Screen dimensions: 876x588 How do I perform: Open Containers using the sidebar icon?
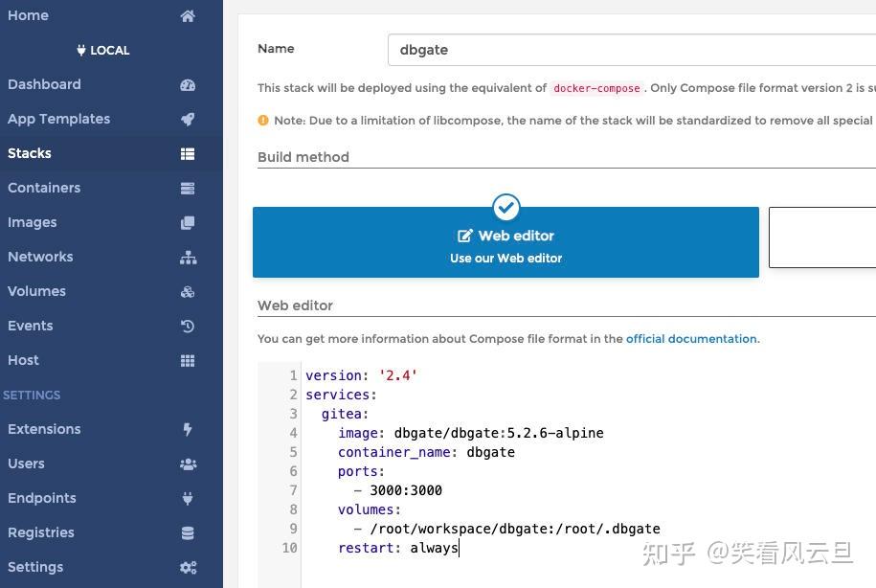click(188, 188)
